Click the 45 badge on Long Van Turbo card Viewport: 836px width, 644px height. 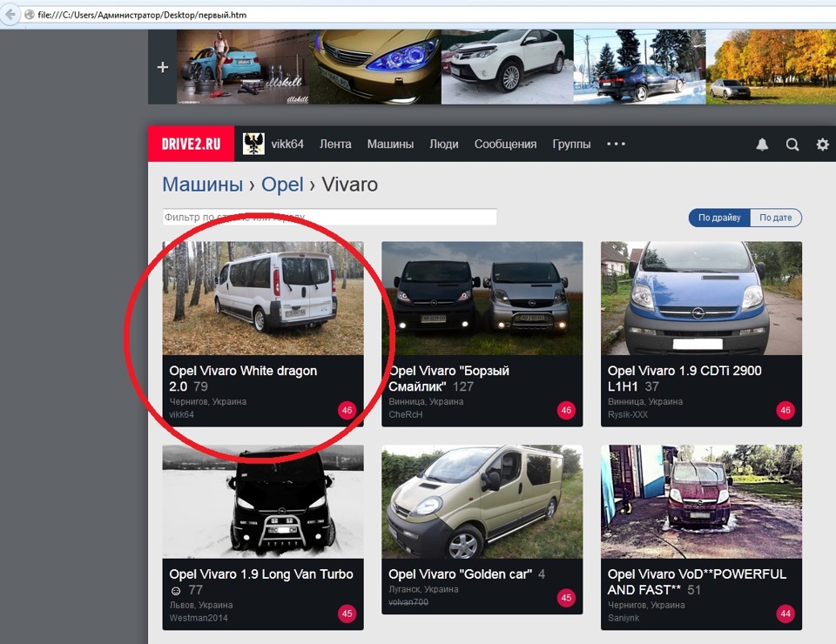click(347, 614)
